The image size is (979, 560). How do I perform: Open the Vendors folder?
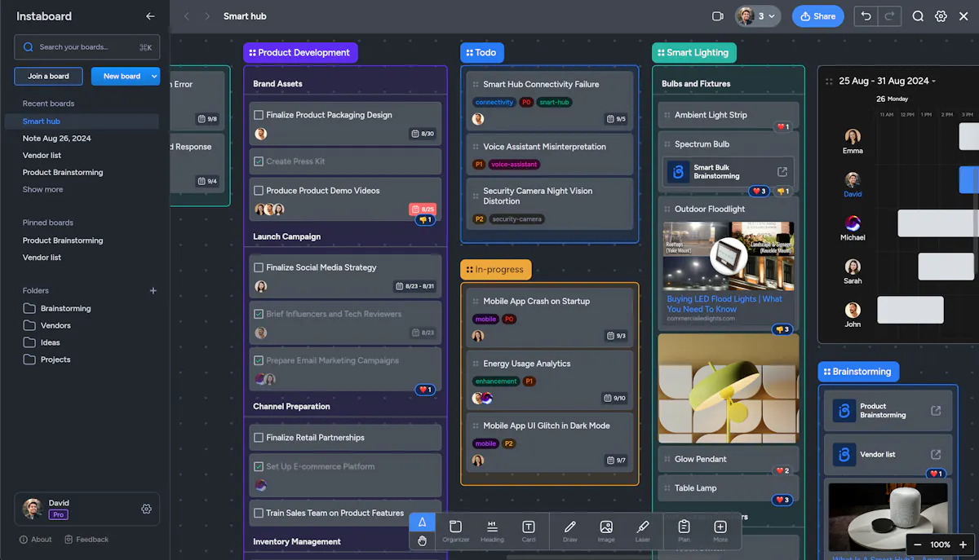tap(47, 325)
